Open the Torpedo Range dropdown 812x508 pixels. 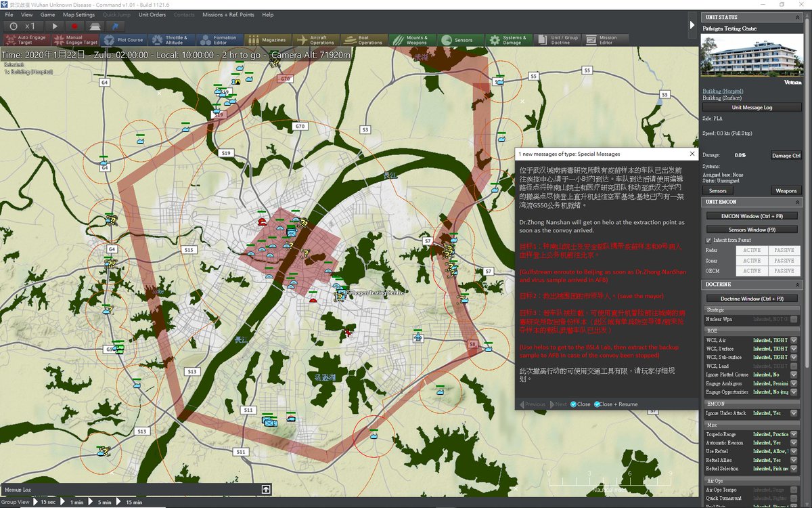(x=794, y=434)
